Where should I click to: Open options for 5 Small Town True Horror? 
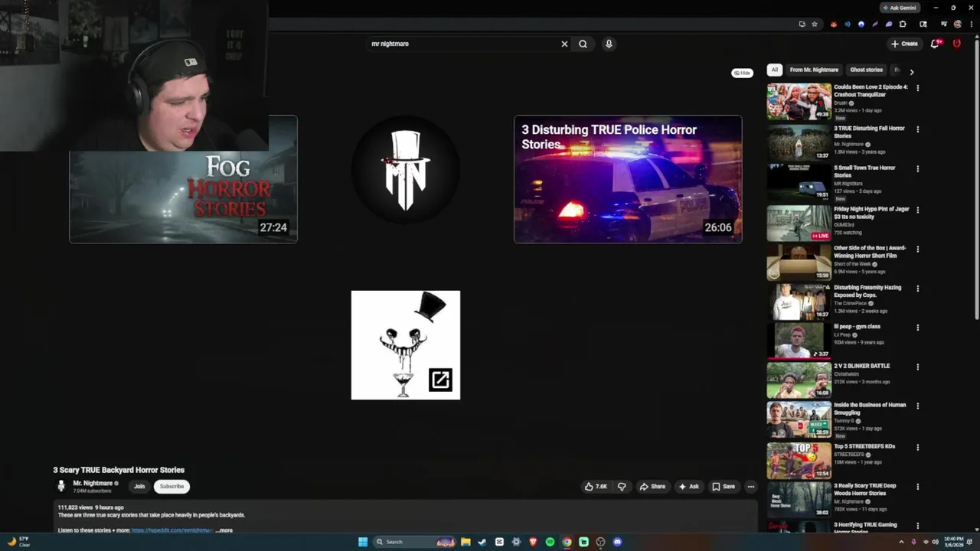click(x=917, y=169)
